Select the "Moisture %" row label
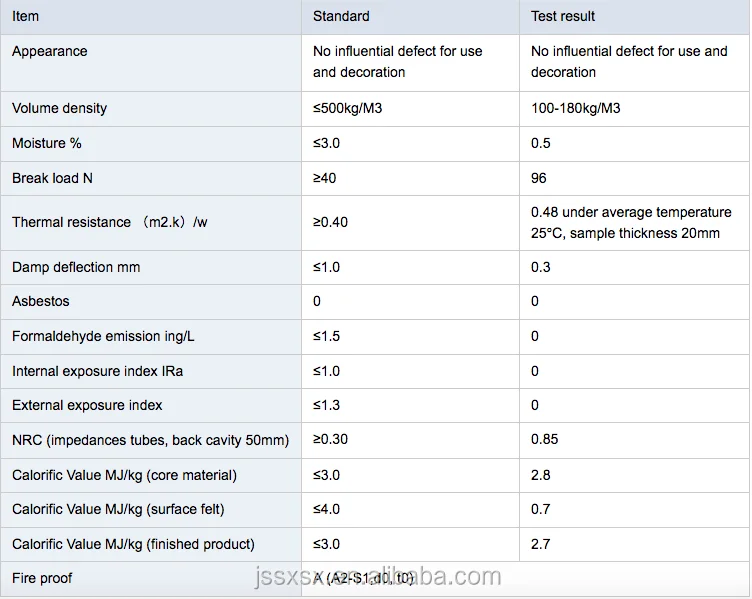 tap(47, 143)
